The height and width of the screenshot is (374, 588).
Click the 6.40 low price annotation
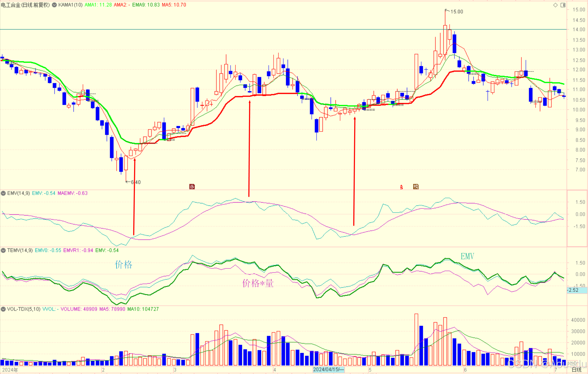[136, 182]
